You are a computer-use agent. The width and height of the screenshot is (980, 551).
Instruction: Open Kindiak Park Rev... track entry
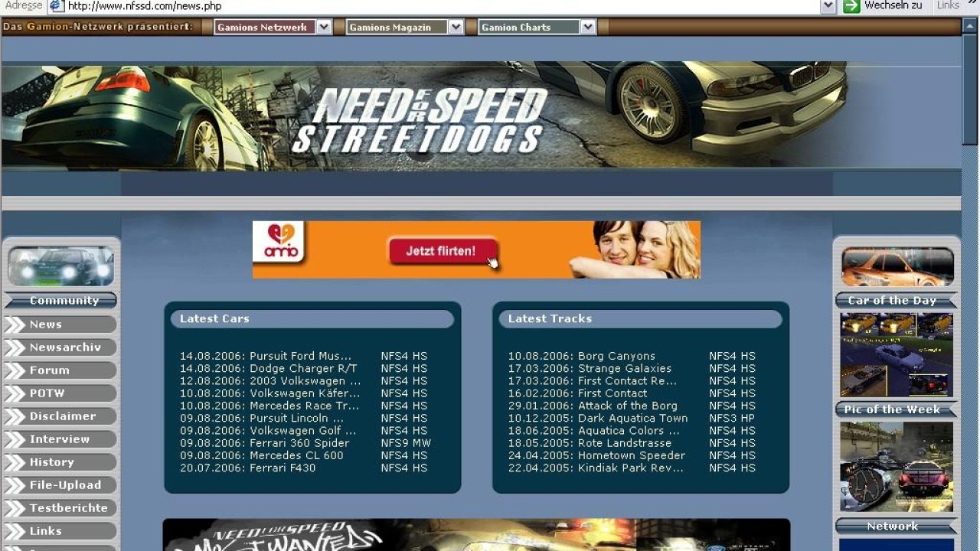(631, 468)
